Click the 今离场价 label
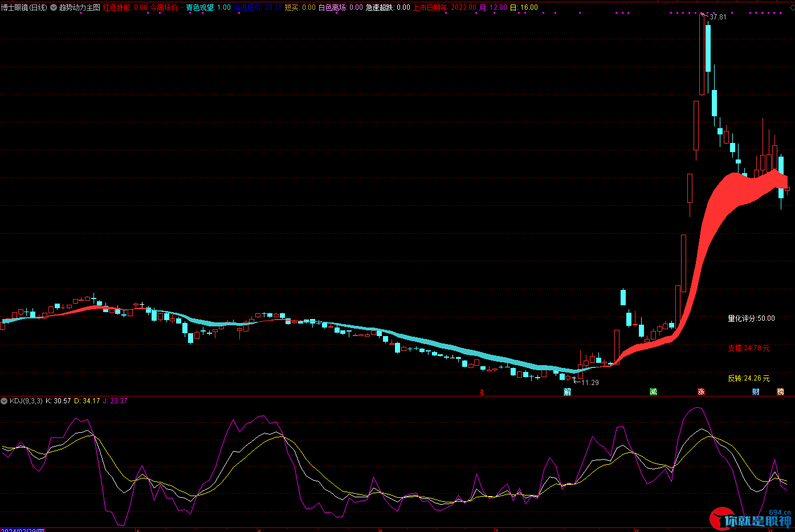The image size is (795, 532). (164, 7)
